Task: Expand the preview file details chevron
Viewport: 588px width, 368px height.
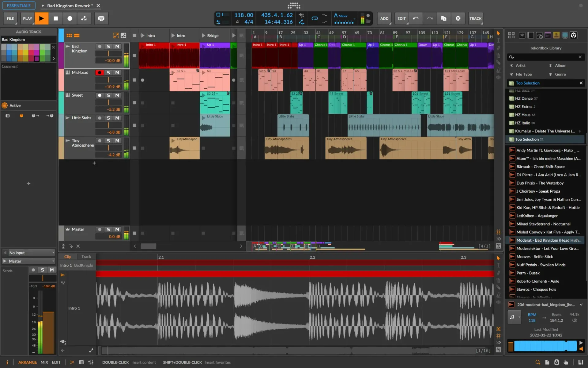Action: [x=581, y=305]
